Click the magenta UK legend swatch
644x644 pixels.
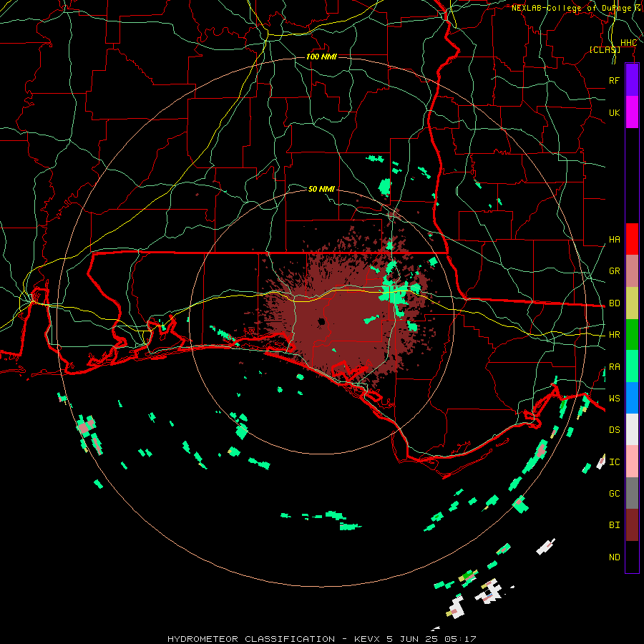[x=632, y=112]
